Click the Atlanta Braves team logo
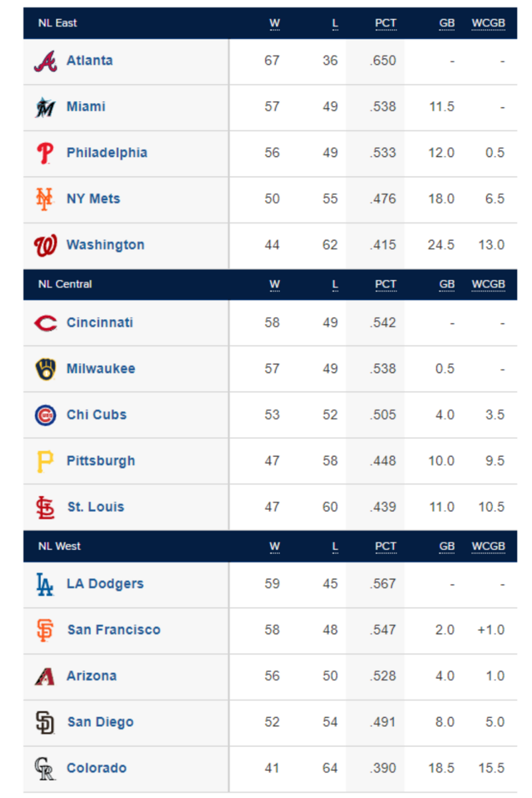Viewport: 532px width, 798px height. 45,61
